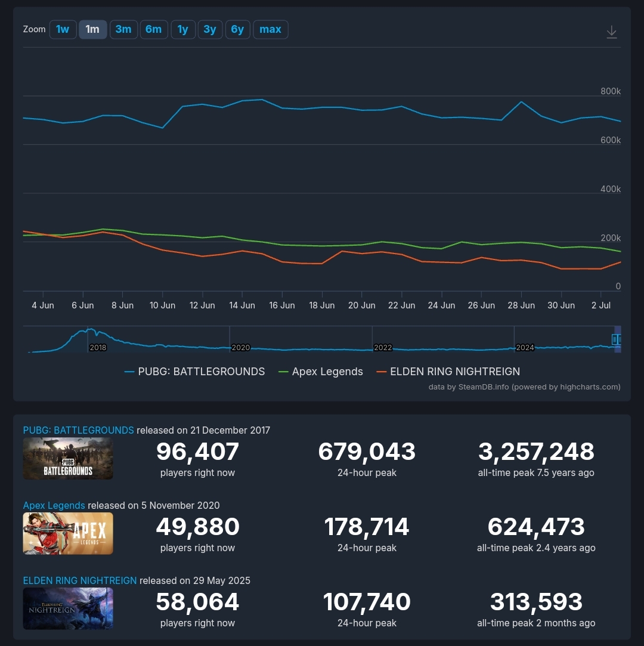Viewport: 644px width, 646px height.
Task: Click the 800k y-axis label
Action: (611, 91)
